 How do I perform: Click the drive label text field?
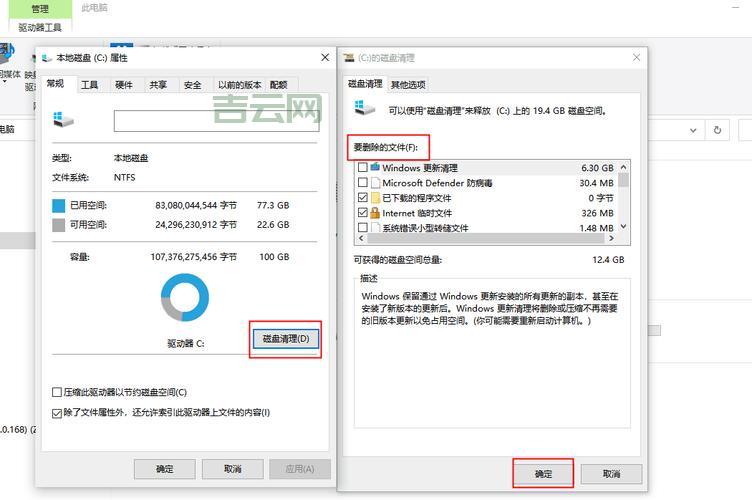(216, 121)
